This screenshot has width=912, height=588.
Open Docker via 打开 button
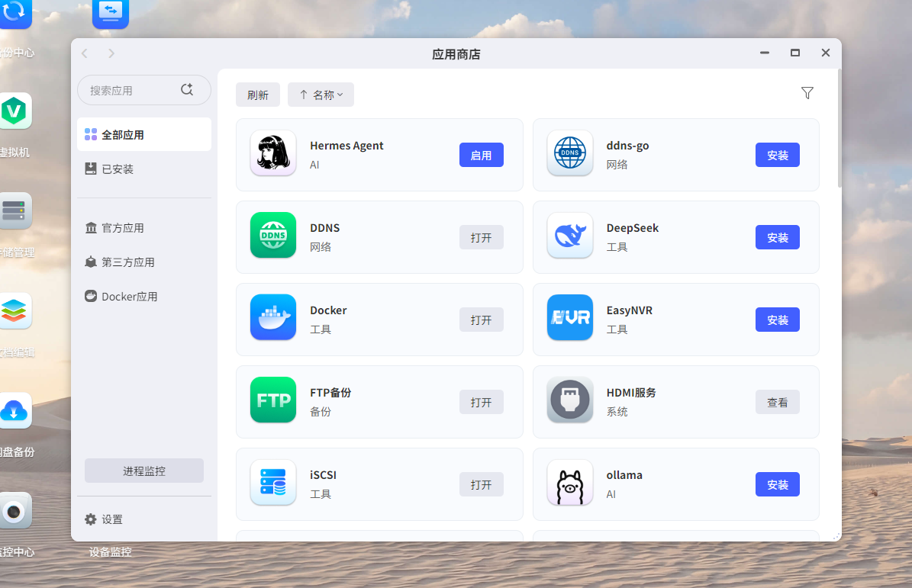coord(482,320)
